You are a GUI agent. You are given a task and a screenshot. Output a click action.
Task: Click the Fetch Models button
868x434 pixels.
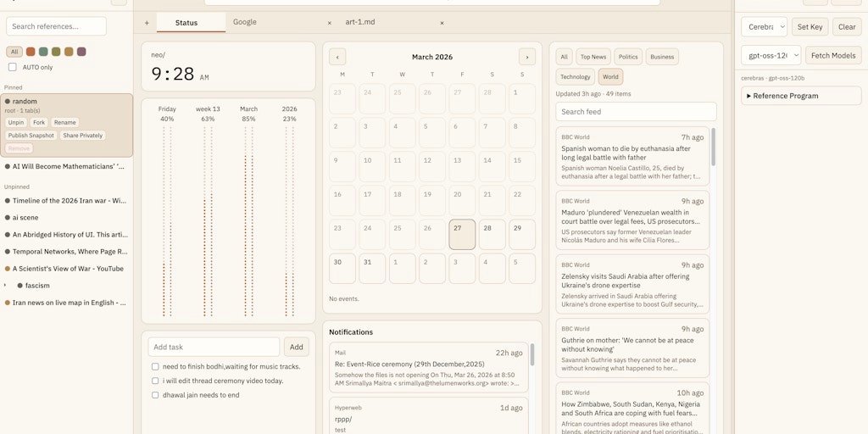pyautogui.click(x=833, y=56)
